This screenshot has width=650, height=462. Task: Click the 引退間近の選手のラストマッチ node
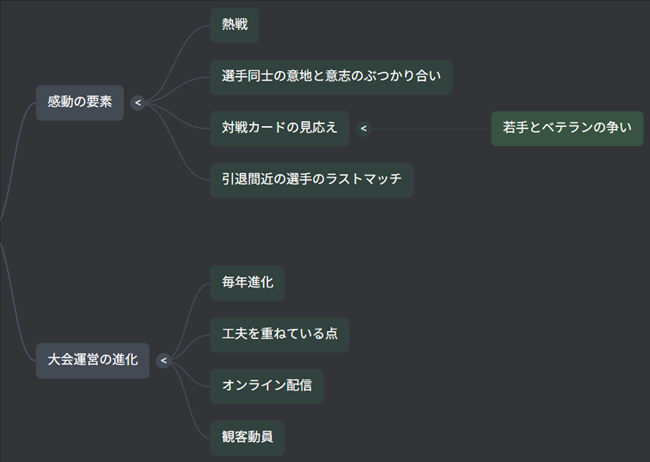tap(312, 180)
